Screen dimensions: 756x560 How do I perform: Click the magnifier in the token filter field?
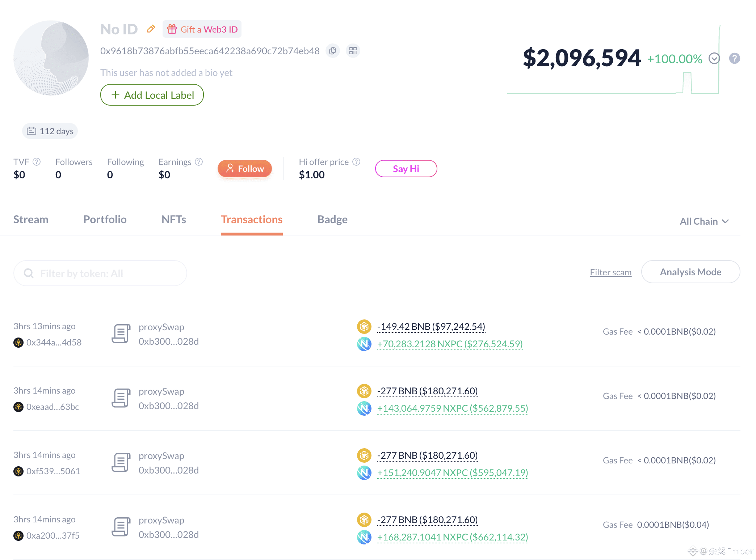pos(28,273)
